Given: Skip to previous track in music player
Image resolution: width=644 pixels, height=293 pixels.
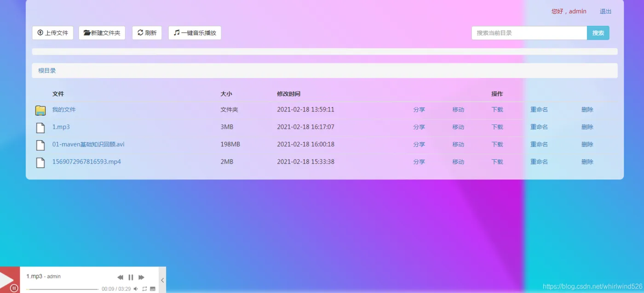Looking at the screenshot, I should 120,277.
